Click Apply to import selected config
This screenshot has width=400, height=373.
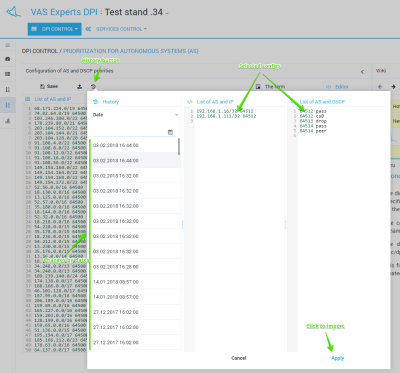(338, 358)
